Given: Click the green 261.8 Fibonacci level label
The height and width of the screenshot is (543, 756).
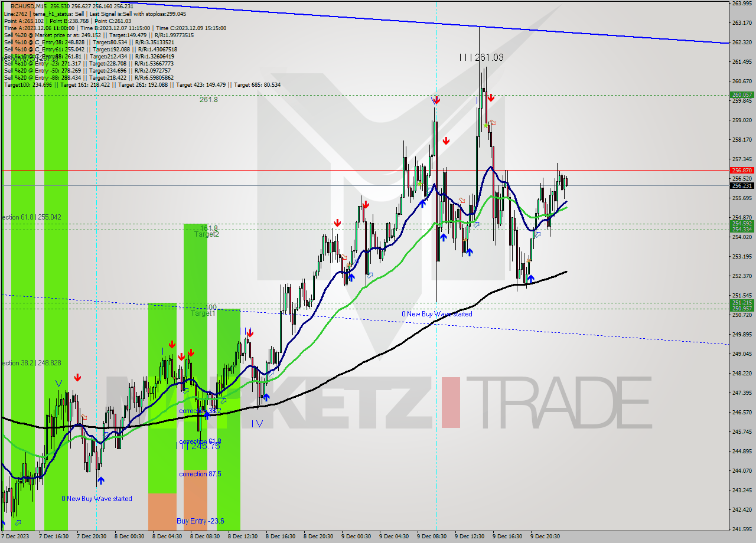Looking at the screenshot, I should coord(208,100).
